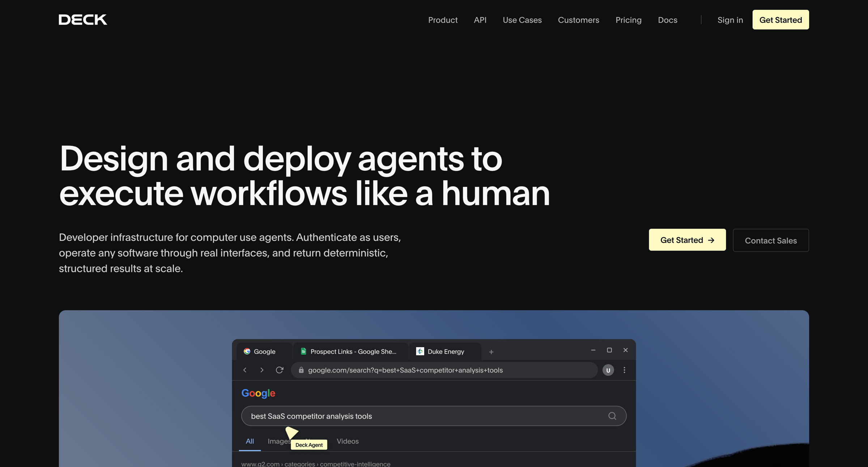
Task: Open the Customers nav link
Action: pyautogui.click(x=578, y=20)
